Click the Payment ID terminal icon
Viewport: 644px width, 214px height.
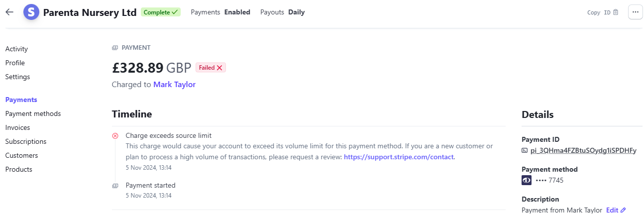point(525,150)
